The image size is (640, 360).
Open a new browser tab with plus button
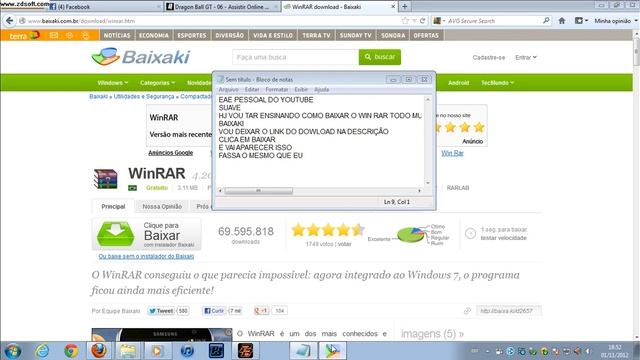coord(404,7)
